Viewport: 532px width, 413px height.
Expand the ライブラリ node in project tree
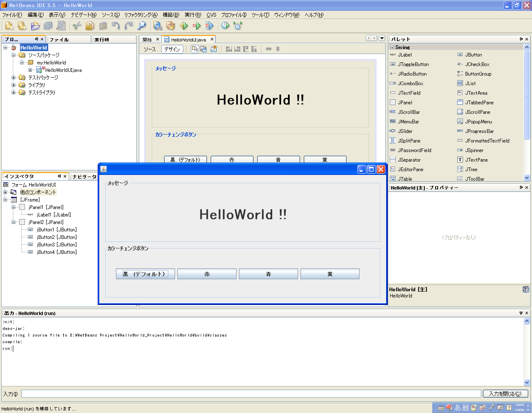point(14,85)
